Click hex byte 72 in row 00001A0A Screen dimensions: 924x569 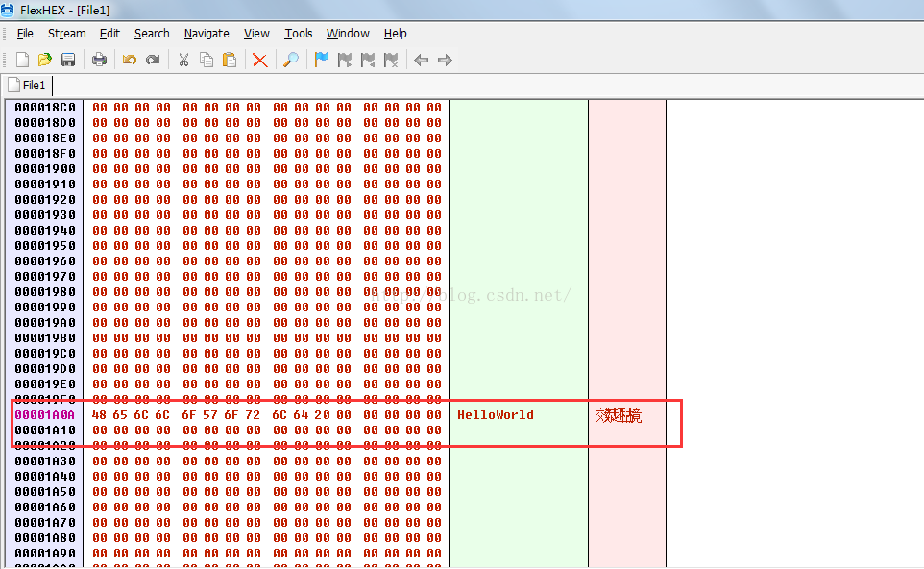click(x=253, y=415)
